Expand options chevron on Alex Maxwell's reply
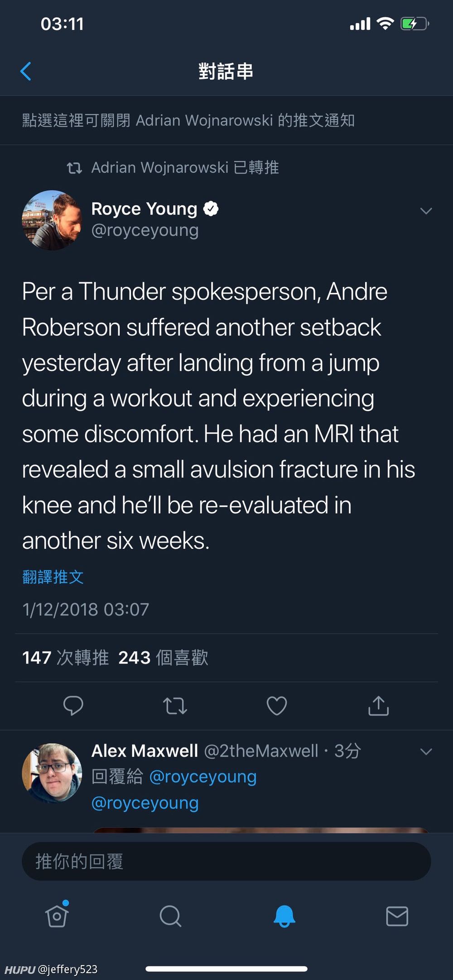Viewport: 453px width, 980px height. click(x=426, y=752)
